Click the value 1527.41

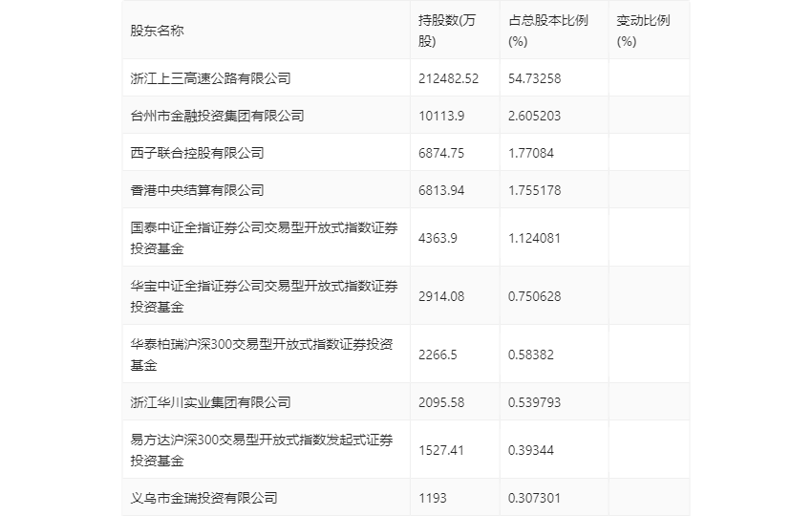pyautogui.click(x=441, y=450)
